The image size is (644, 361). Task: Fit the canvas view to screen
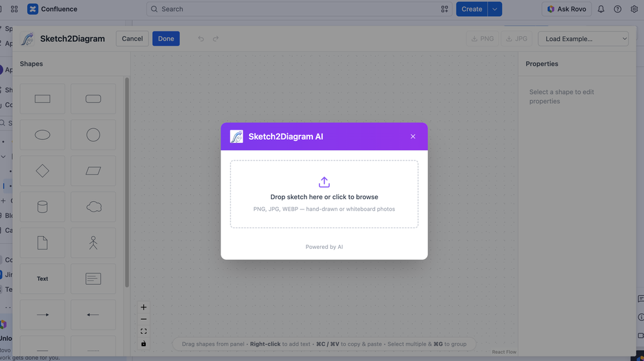point(143,331)
